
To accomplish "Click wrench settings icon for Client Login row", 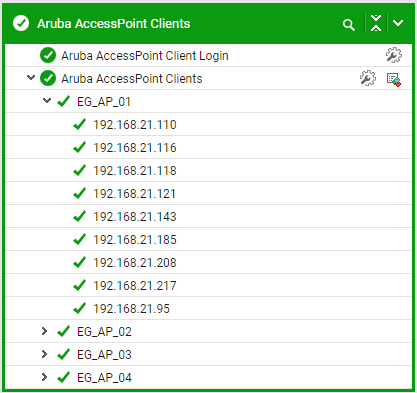I will coord(394,55).
